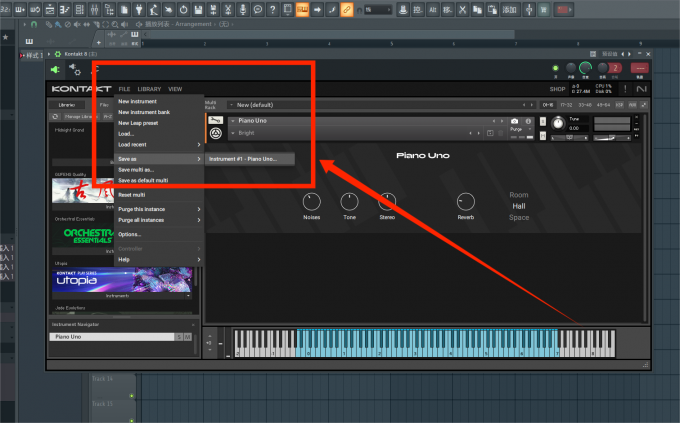Click the SHOP link in Kontakt header
Image resolution: width=680 pixels, height=423 pixels.
tap(557, 89)
